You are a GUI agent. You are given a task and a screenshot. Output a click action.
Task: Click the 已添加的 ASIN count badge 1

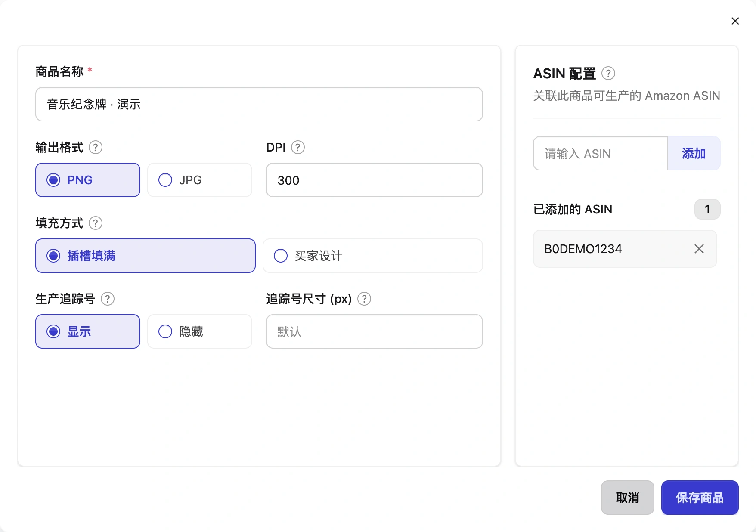pos(707,209)
